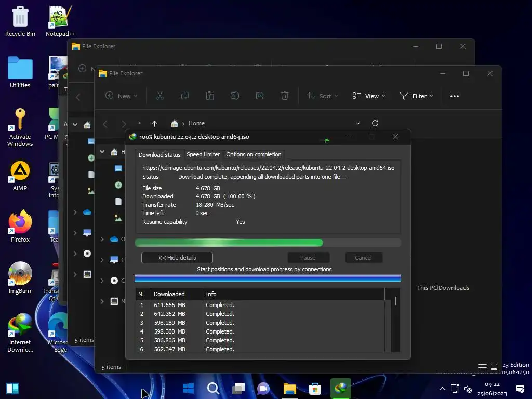Open File Explorer from the taskbar
This screenshot has height=399, width=532.
[x=290, y=388]
